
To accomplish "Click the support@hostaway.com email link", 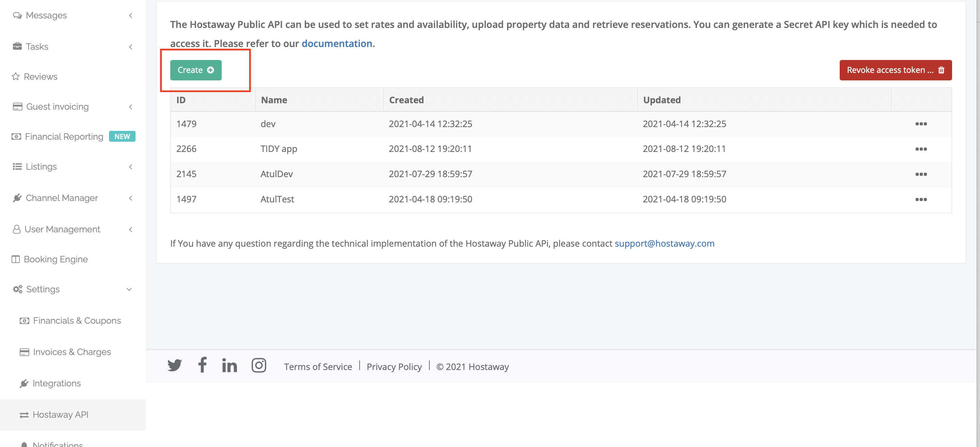I will (x=664, y=243).
